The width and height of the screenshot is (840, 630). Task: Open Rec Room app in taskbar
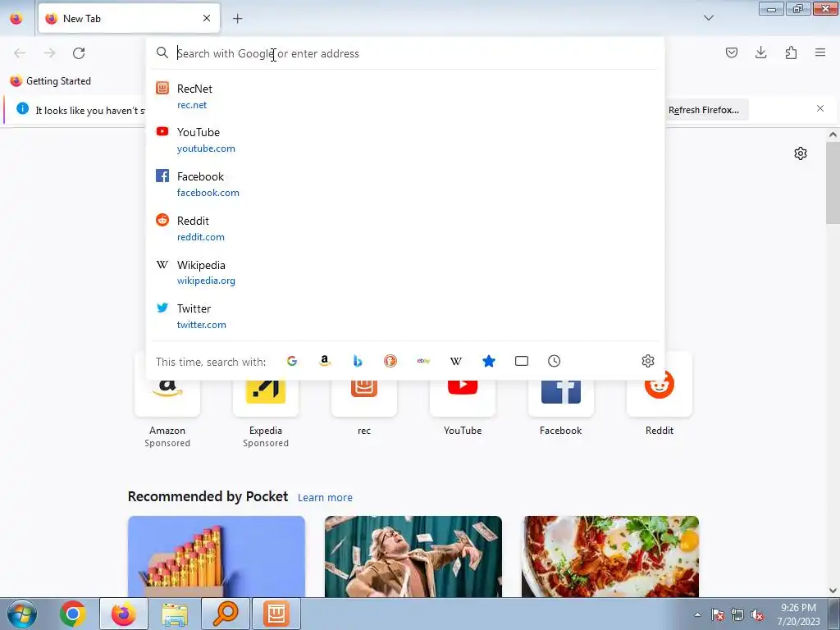[276, 614]
